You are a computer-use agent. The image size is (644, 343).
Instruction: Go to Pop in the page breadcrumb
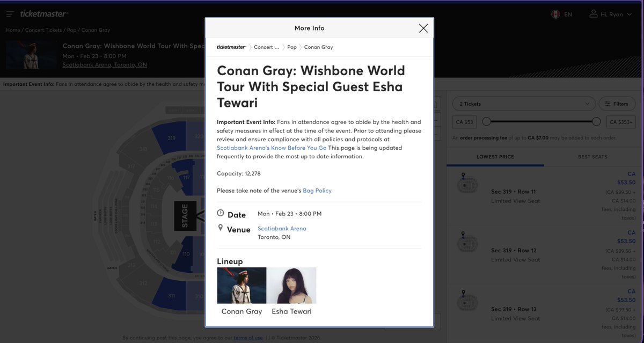coord(71,30)
